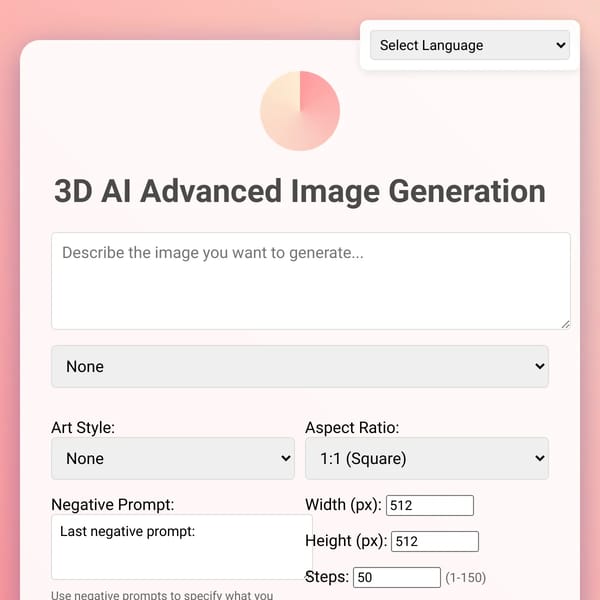Click the Aspect Ratio: label
The image size is (600, 600).
pyautogui.click(x=352, y=427)
